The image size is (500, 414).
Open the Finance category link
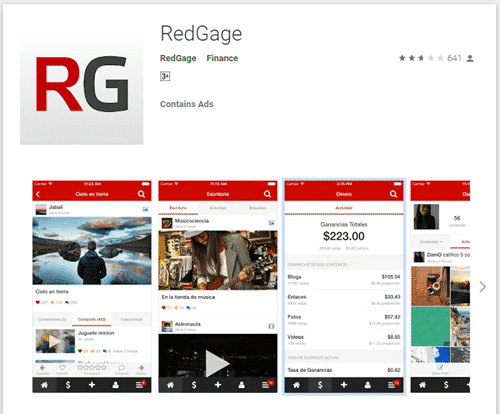click(222, 58)
